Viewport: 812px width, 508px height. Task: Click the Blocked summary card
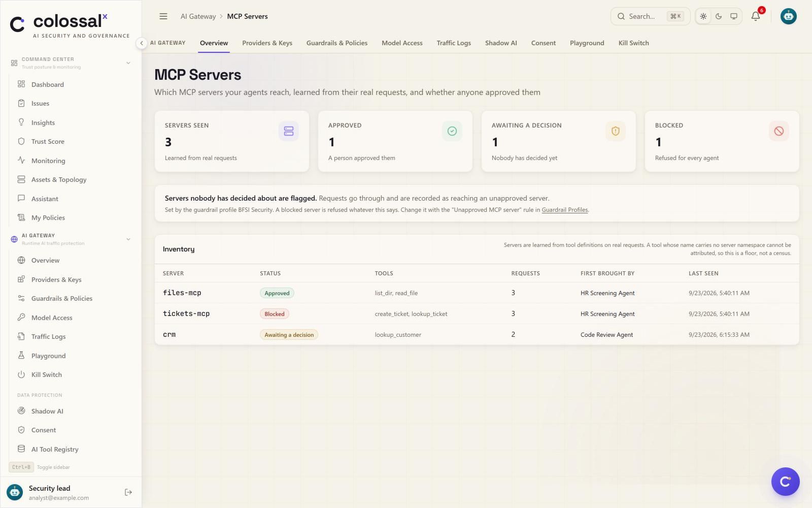tap(722, 141)
